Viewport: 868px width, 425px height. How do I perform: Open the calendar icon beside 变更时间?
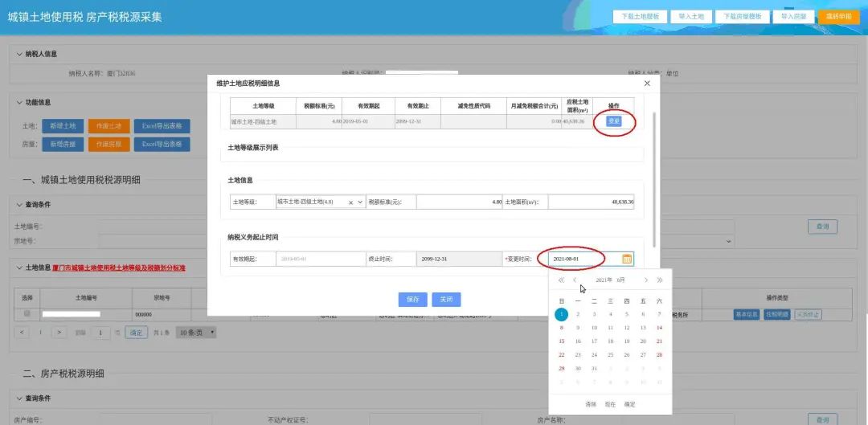[x=627, y=259]
